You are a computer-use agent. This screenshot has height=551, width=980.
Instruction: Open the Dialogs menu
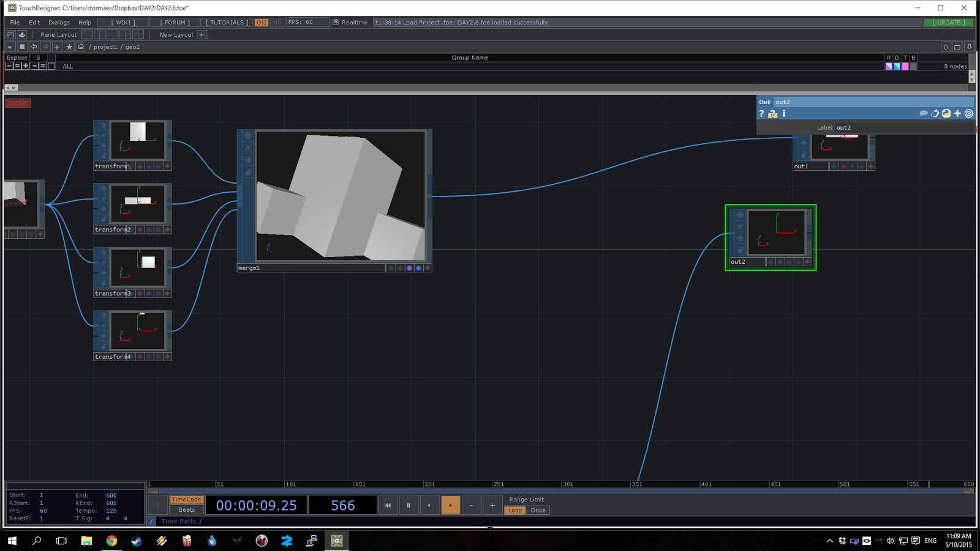coord(59,21)
